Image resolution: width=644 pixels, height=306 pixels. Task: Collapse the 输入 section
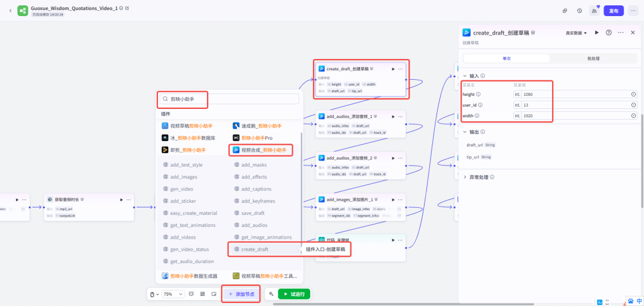point(465,76)
